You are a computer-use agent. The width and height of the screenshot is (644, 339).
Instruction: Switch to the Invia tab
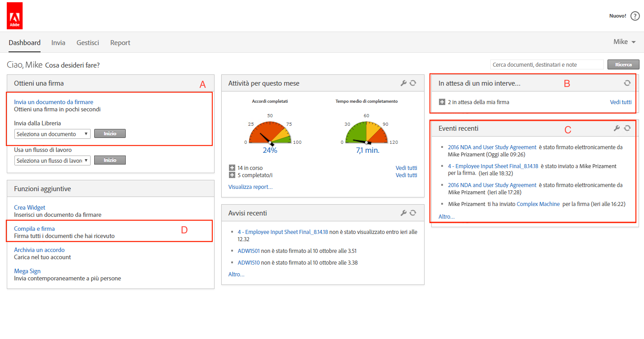(58, 43)
